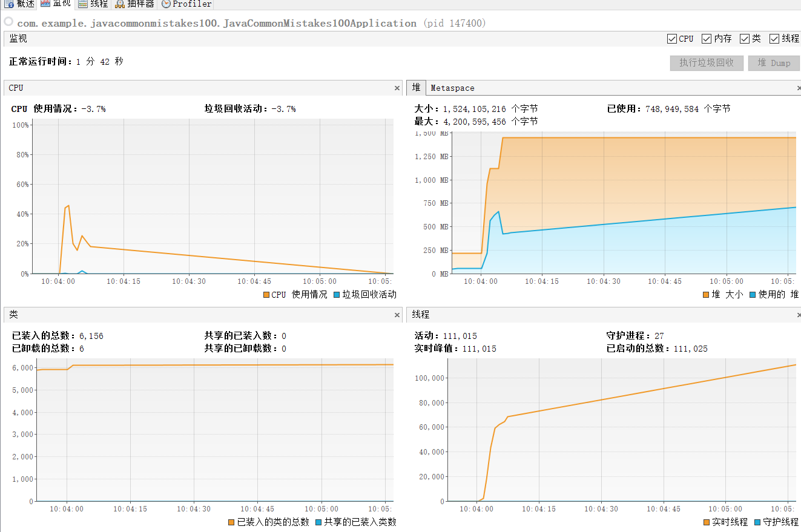Select the 监视 tab
Viewport: 801px width, 532px height.
55,4
